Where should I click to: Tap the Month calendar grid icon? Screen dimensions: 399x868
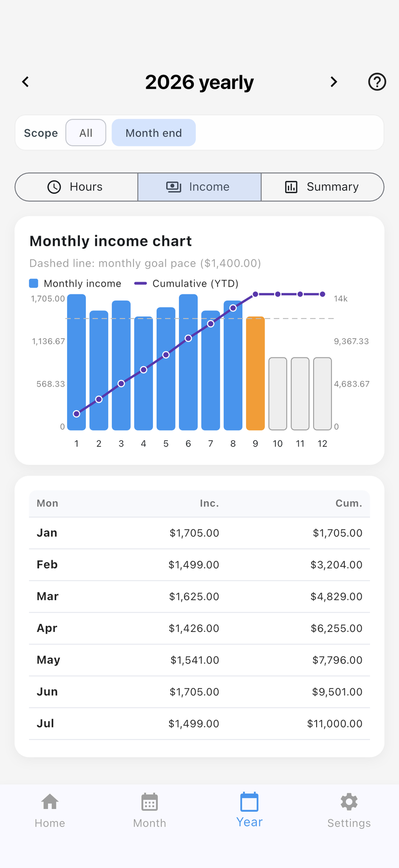pyautogui.click(x=149, y=802)
